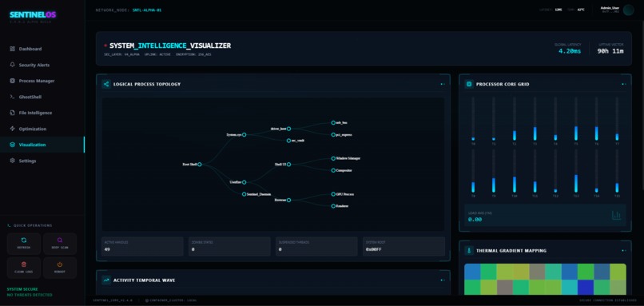The height and width of the screenshot is (306, 644).
Task: Click the Zombie States stat card
Action: (229, 246)
